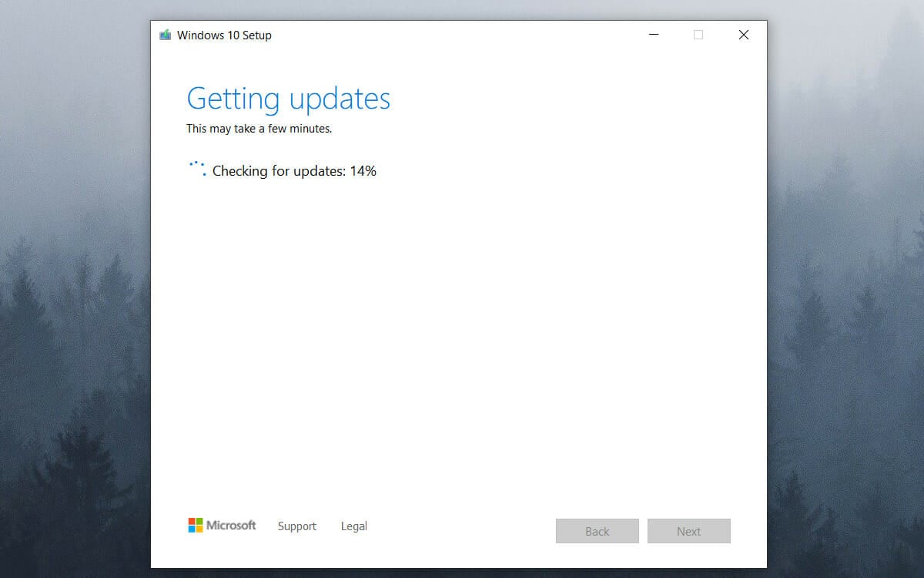Click the "Windows 10 Setup" window title
924x578 pixels.
[x=224, y=35]
